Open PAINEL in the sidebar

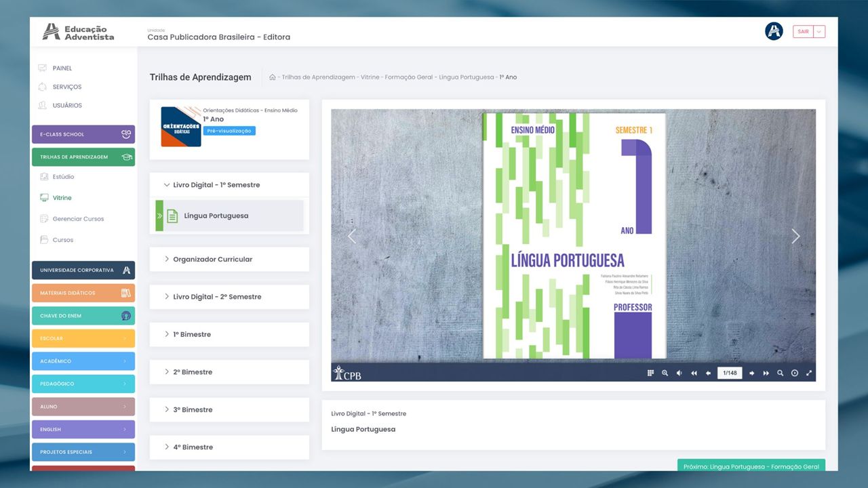(x=62, y=68)
